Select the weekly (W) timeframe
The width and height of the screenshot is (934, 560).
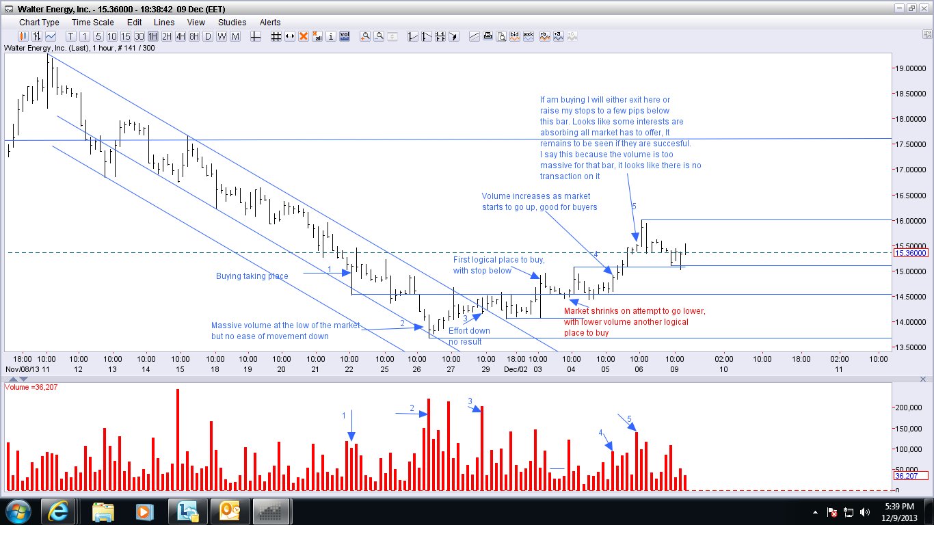point(222,36)
